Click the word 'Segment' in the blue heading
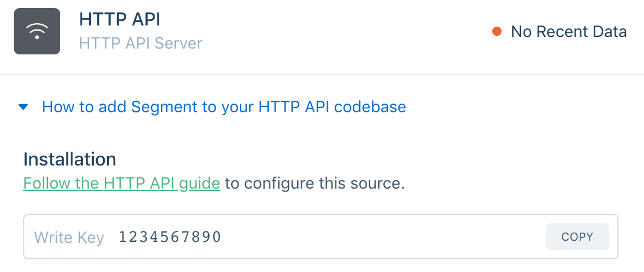Viewport: 644px width, 272px height. [x=164, y=108]
